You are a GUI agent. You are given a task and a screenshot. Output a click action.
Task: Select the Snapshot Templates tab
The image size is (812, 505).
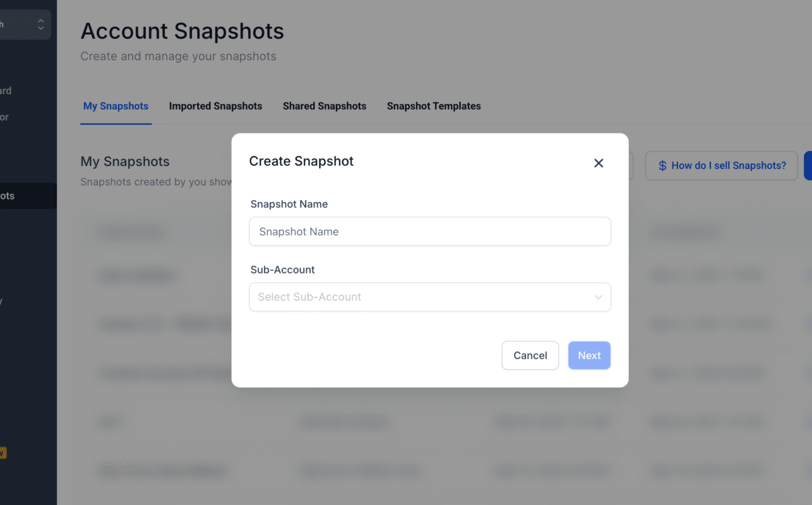click(434, 106)
